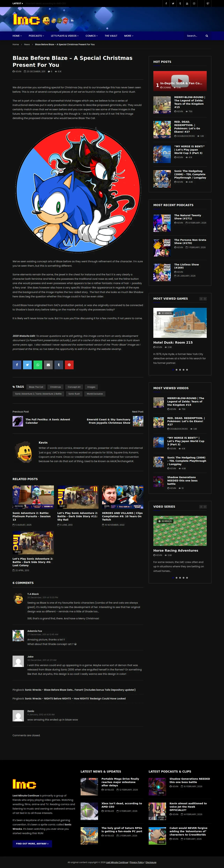Select second slide dot in Video Series

point(177,578)
